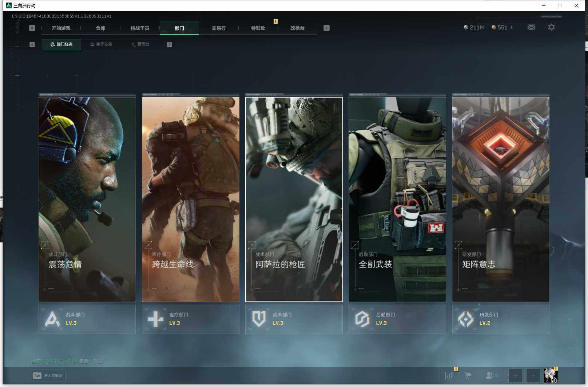This screenshot has height=387, width=588.
Task: Click the 211M balance value
Action: [477, 27]
